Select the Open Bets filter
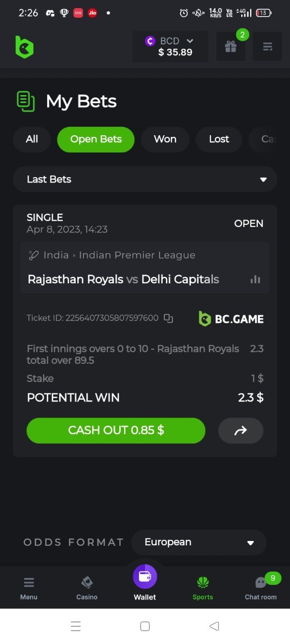 96,140
